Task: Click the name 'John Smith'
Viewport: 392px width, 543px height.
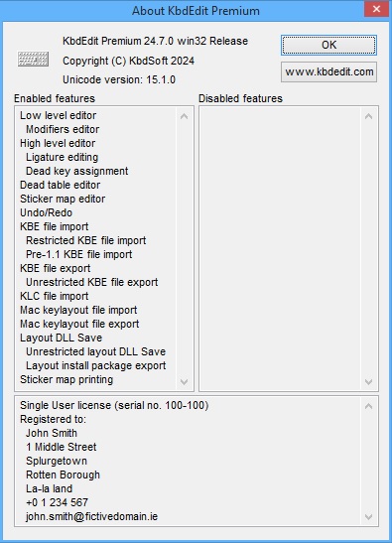Action: pyautogui.click(x=52, y=433)
